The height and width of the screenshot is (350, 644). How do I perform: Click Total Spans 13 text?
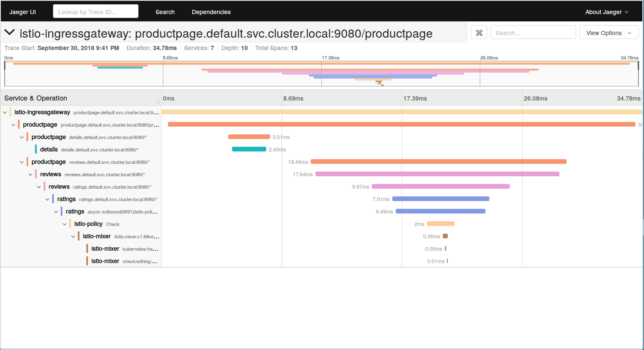[276, 48]
